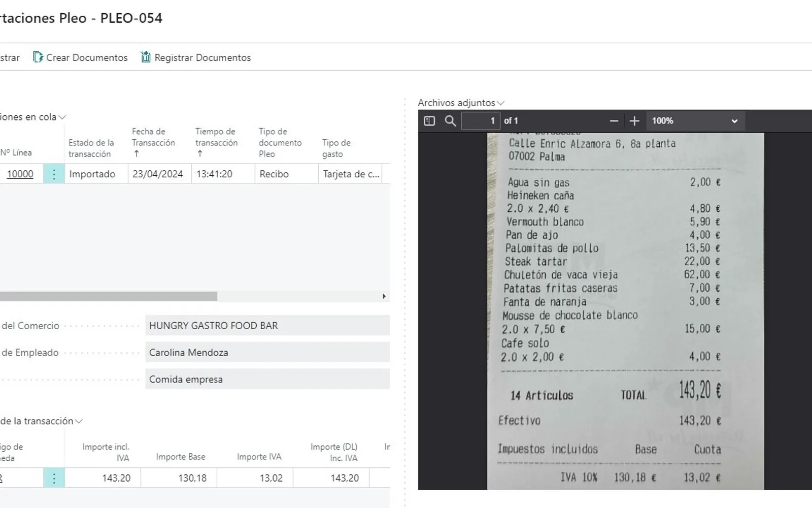Click Importe (DL) Inc. IVA value
Image resolution: width=812 pixels, height=508 pixels.
coord(331,478)
